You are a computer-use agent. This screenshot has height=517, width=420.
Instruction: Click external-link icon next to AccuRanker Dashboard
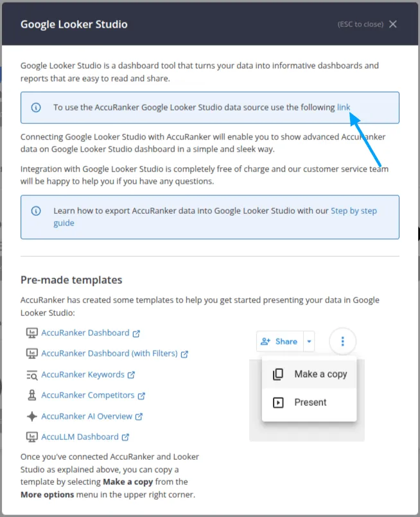(x=136, y=333)
